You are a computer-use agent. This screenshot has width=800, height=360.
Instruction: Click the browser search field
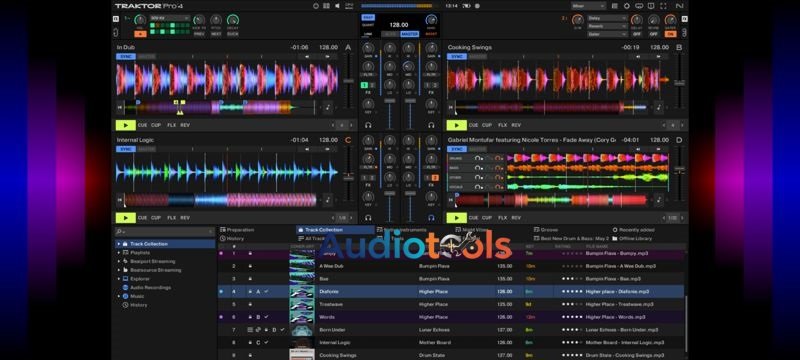coord(165,232)
